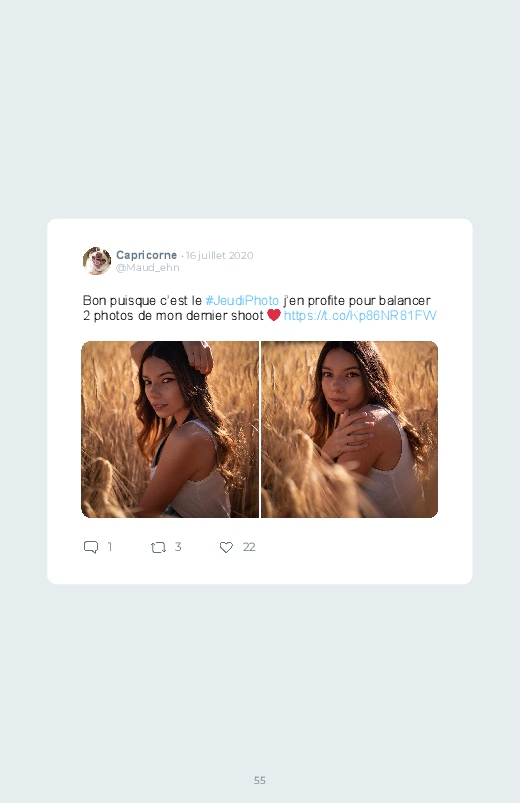Click the 16 juillet 2020 date

[219, 255]
